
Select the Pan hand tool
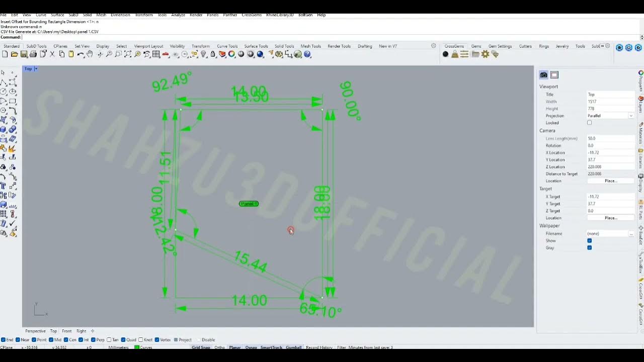coord(90,54)
